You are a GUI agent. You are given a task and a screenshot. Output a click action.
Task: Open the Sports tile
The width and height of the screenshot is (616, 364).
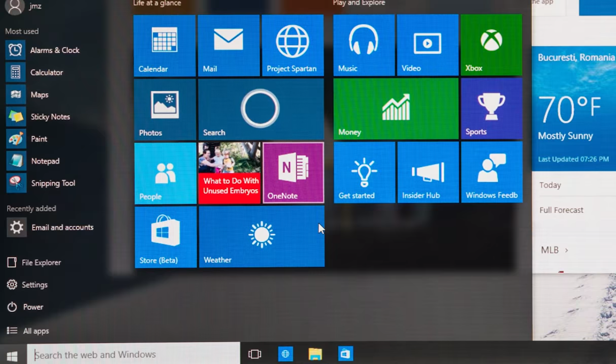[491, 108]
